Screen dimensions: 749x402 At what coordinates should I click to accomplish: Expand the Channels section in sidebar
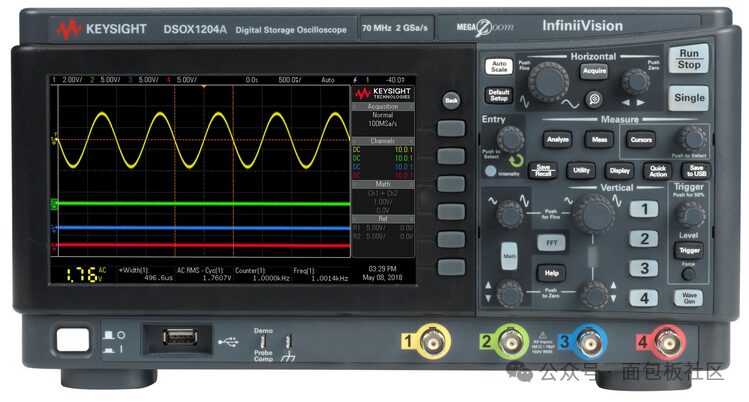click(383, 141)
